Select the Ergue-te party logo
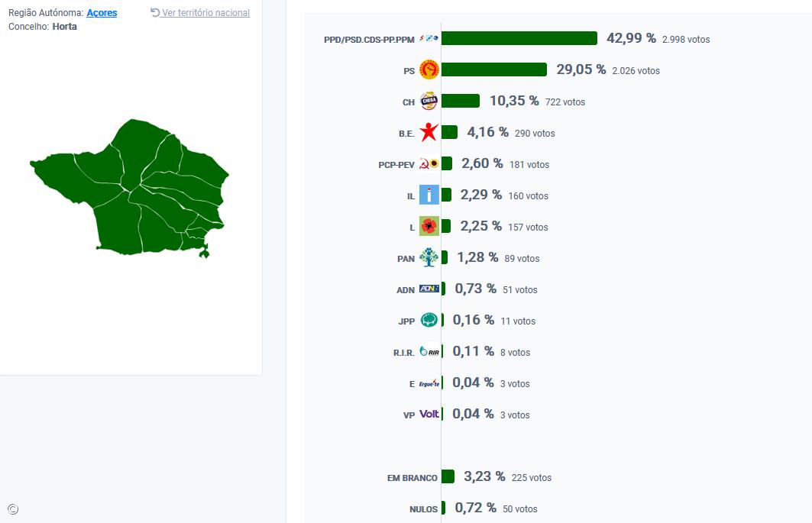This screenshot has width=812, height=523. pos(429,383)
